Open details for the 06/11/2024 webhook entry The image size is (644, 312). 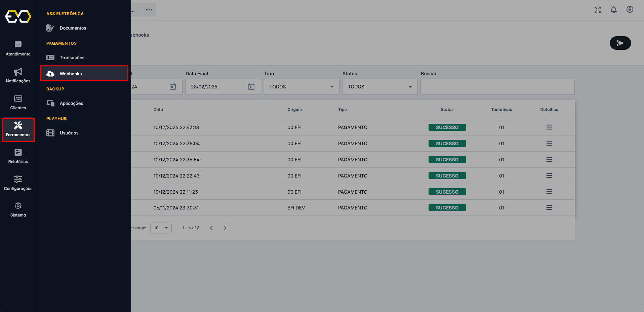[x=549, y=208]
